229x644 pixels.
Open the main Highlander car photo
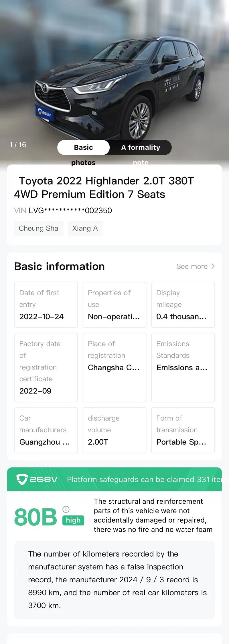[x=114, y=83]
